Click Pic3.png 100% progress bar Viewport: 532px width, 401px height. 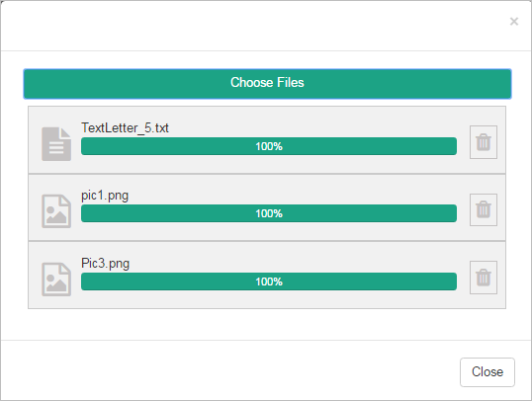coord(269,281)
